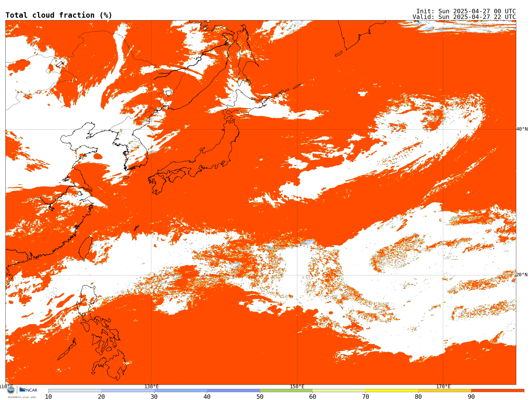The width and height of the screenshot is (532, 400).
Task: Select the Init time 'Sun 2025-04-27 00 UTC'
Action: click(x=477, y=11)
